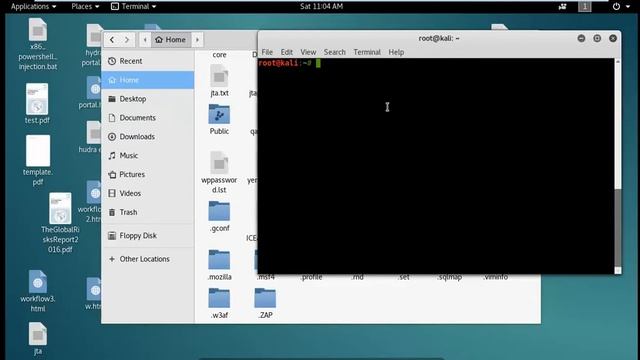Image resolution: width=640 pixels, height=360 pixels.
Task: Select the jta.txt file icon
Action: coord(219,76)
